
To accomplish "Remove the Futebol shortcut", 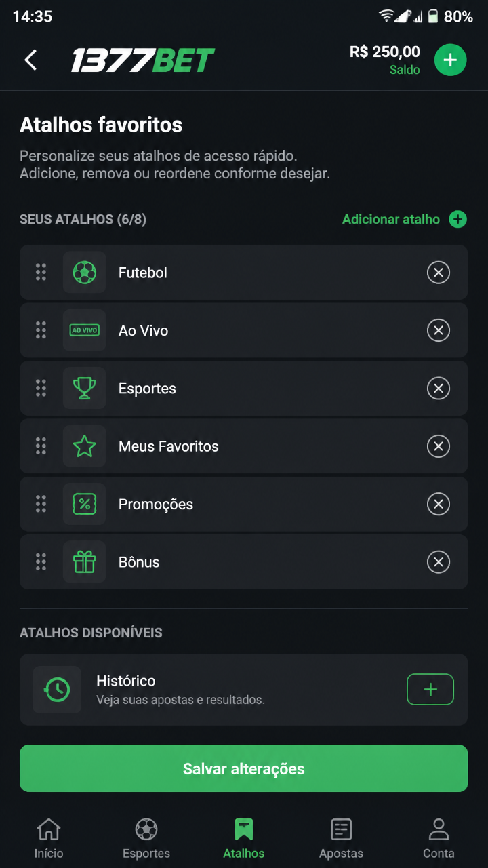I will pos(439,273).
